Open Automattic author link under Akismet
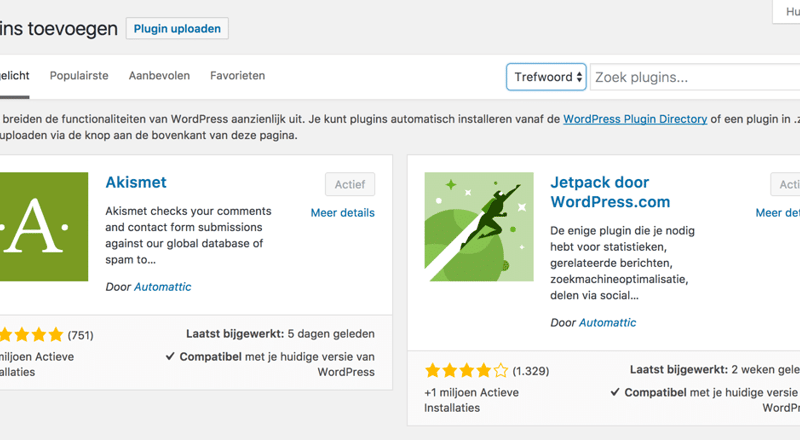Viewport: 800px width, 440px height. [163, 287]
